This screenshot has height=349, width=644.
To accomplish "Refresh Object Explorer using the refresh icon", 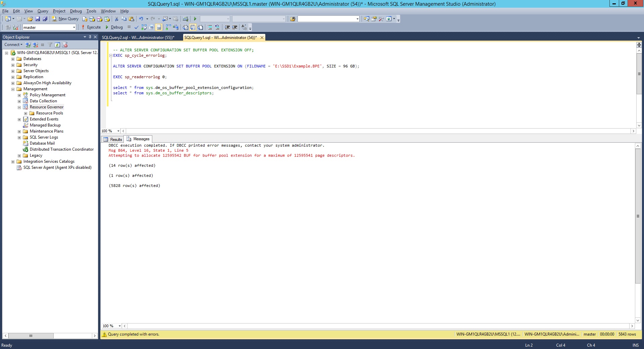I will [x=57, y=45].
